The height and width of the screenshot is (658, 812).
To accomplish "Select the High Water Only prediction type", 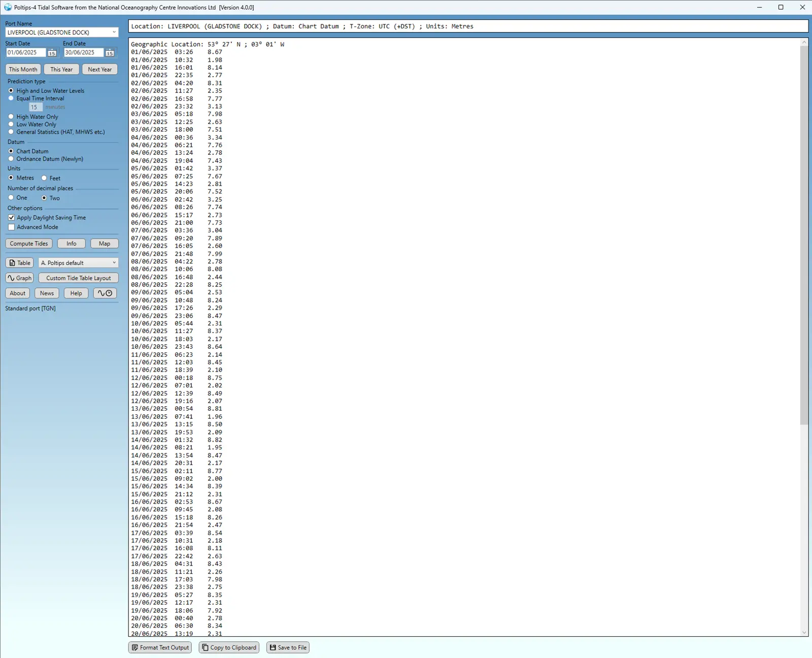I will point(11,117).
